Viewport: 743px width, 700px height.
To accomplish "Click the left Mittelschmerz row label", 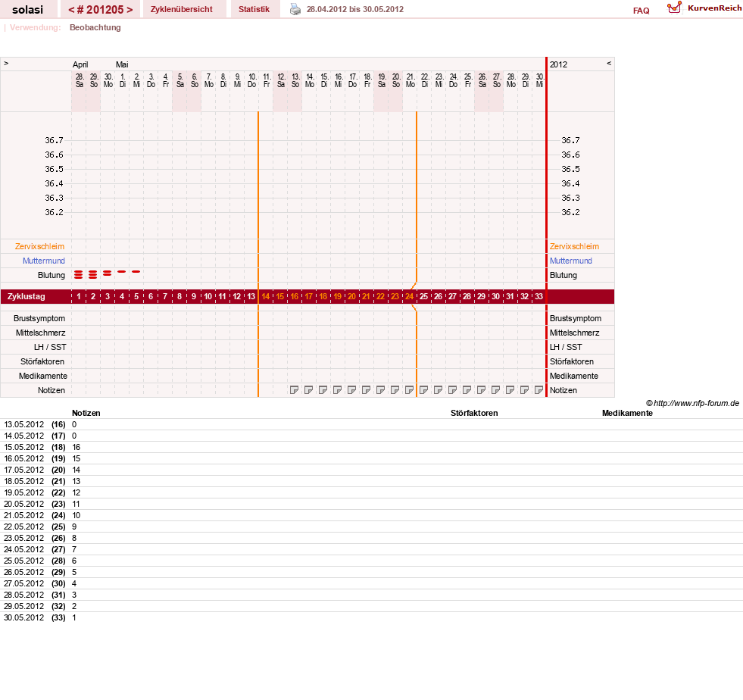I will (40, 333).
